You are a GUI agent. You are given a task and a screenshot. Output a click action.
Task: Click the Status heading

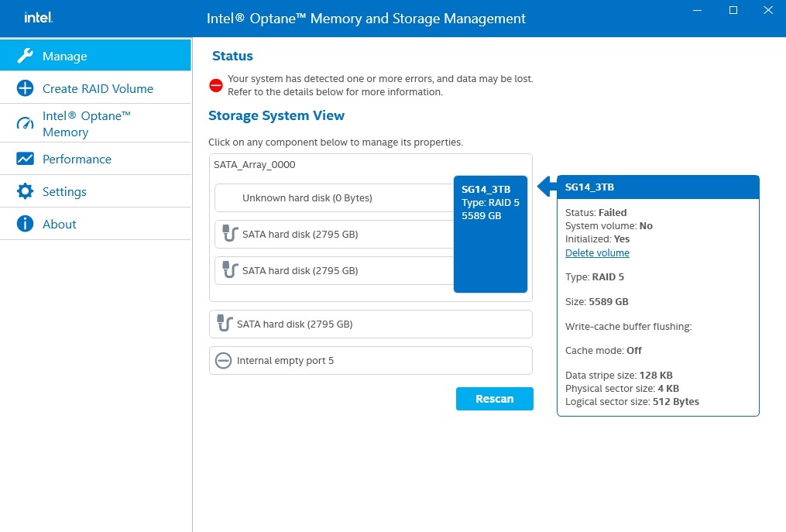(x=232, y=56)
